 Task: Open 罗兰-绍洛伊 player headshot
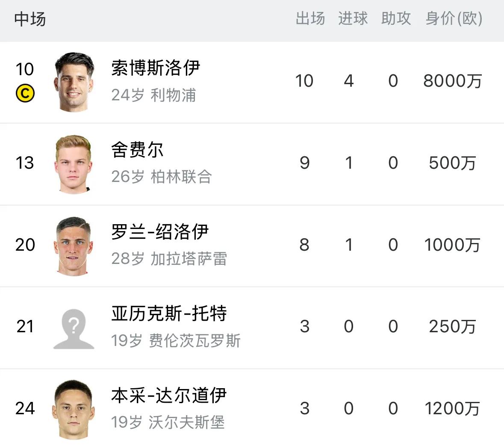pos(74,246)
